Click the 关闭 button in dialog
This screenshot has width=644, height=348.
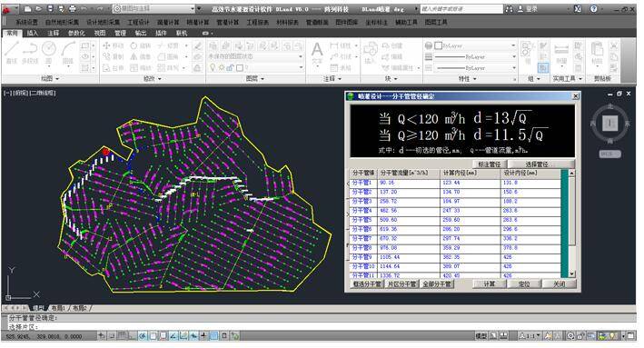pos(559,283)
